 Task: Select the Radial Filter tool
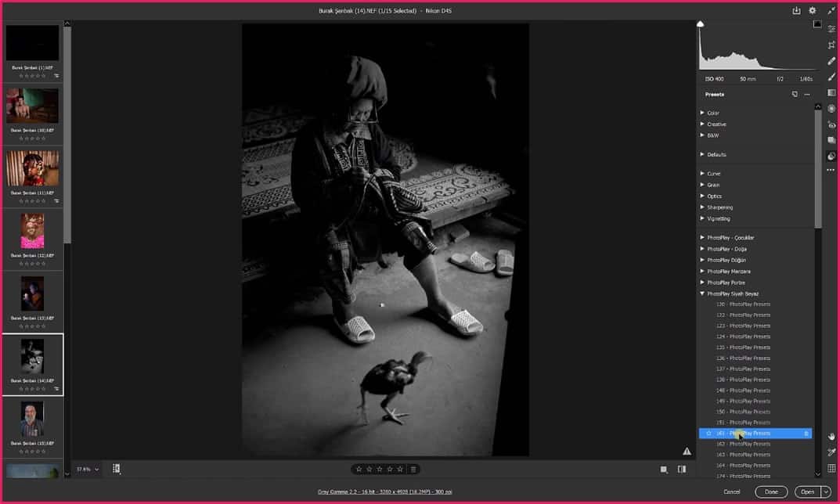point(831,109)
